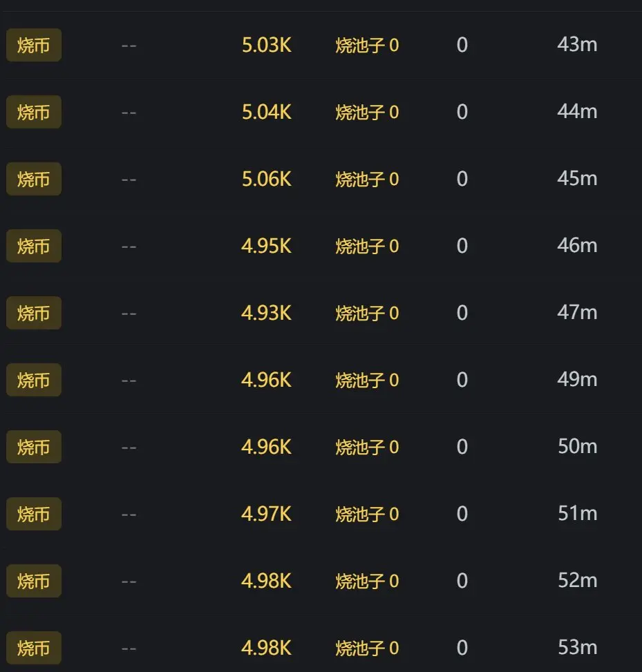
Task: Click the 47m timestamp
Action: pos(577,312)
